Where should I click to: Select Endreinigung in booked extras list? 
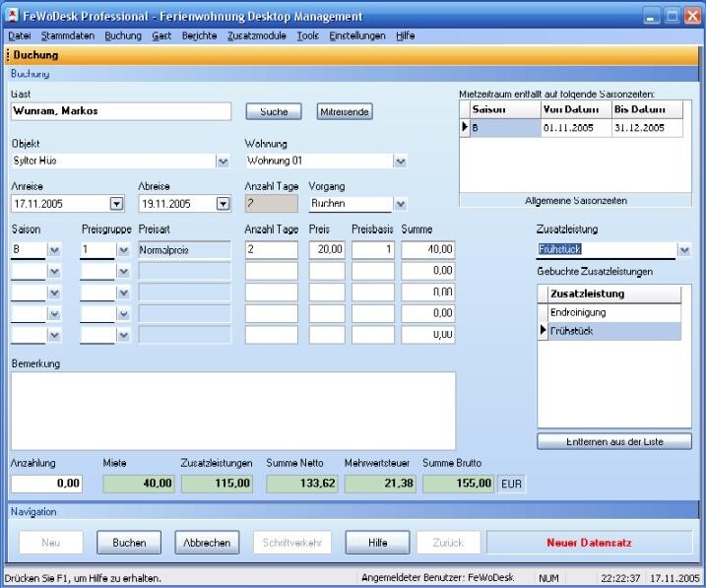pos(614,312)
